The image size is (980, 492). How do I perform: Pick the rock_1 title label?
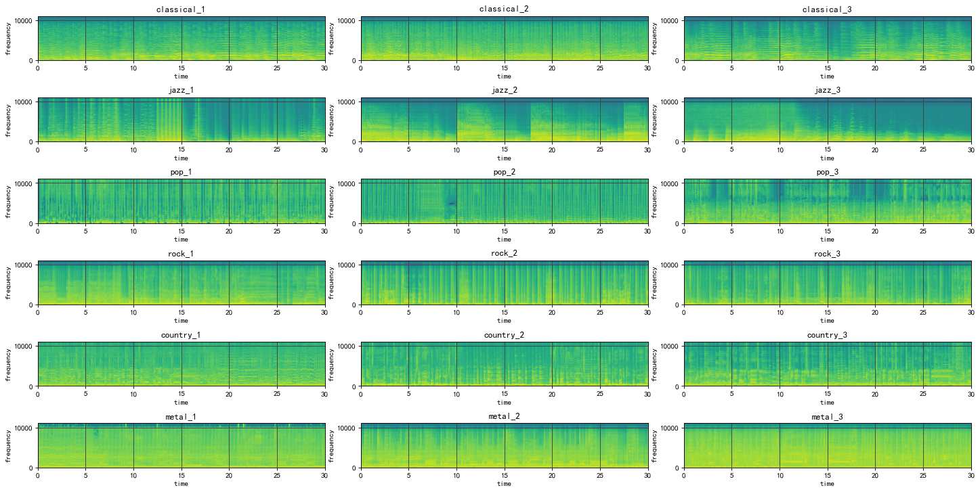pos(181,254)
